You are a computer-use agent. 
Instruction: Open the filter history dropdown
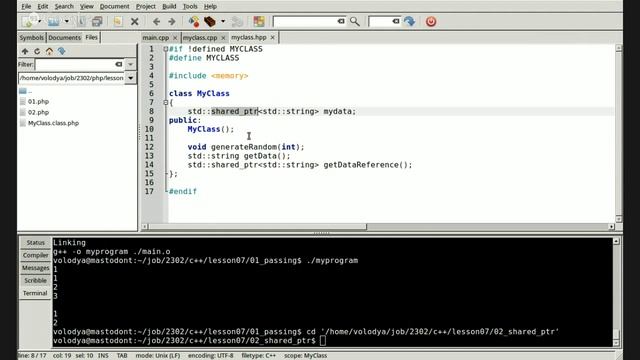click(131, 64)
